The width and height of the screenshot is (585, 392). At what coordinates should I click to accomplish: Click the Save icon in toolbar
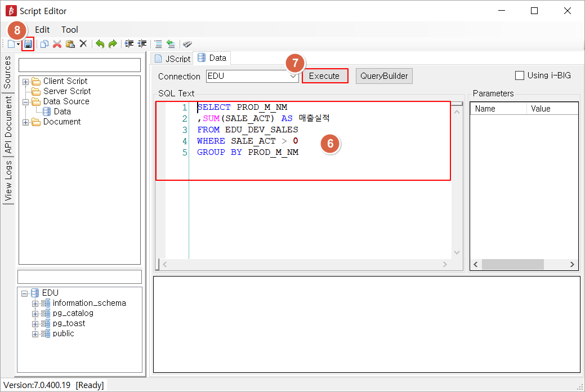tap(28, 44)
